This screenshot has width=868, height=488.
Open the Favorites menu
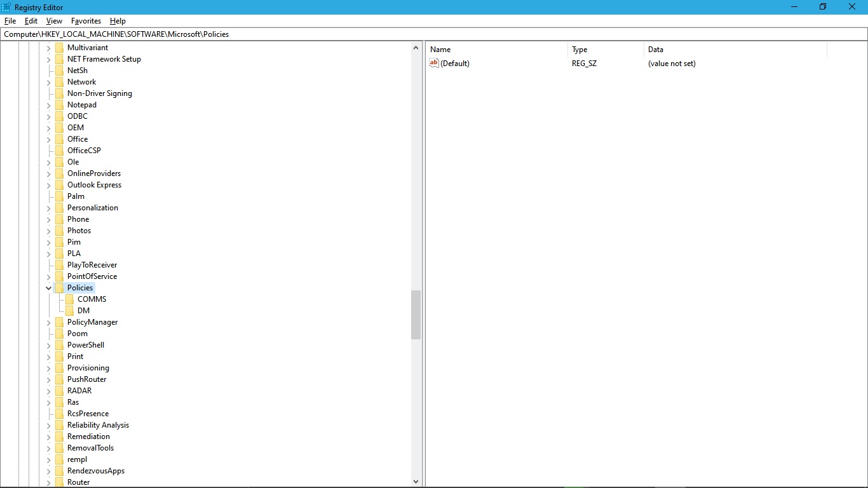pyautogui.click(x=86, y=21)
